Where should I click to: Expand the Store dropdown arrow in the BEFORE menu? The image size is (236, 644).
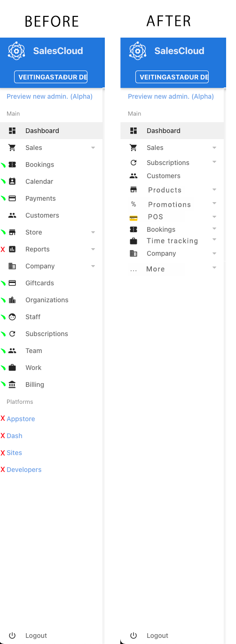(93, 232)
